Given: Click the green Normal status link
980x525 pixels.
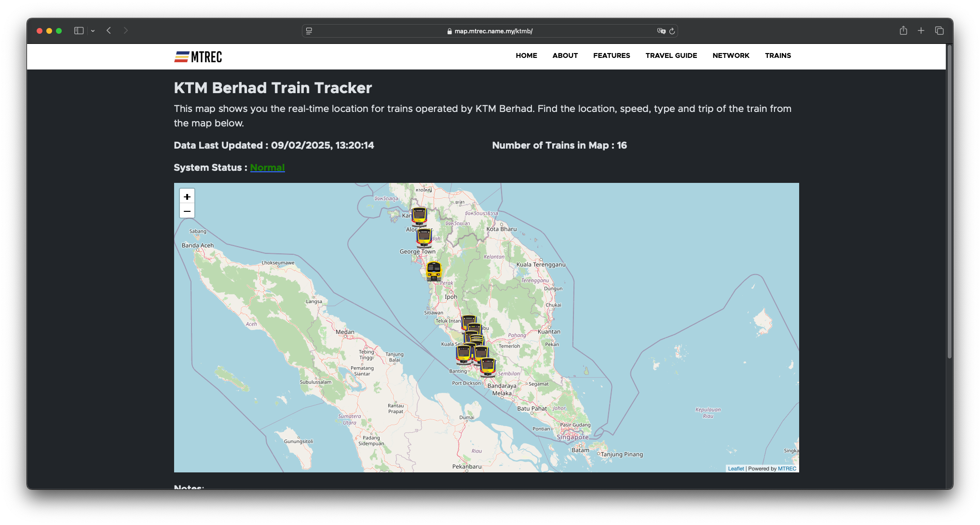Looking at the screenshot, I should (267, 167).
